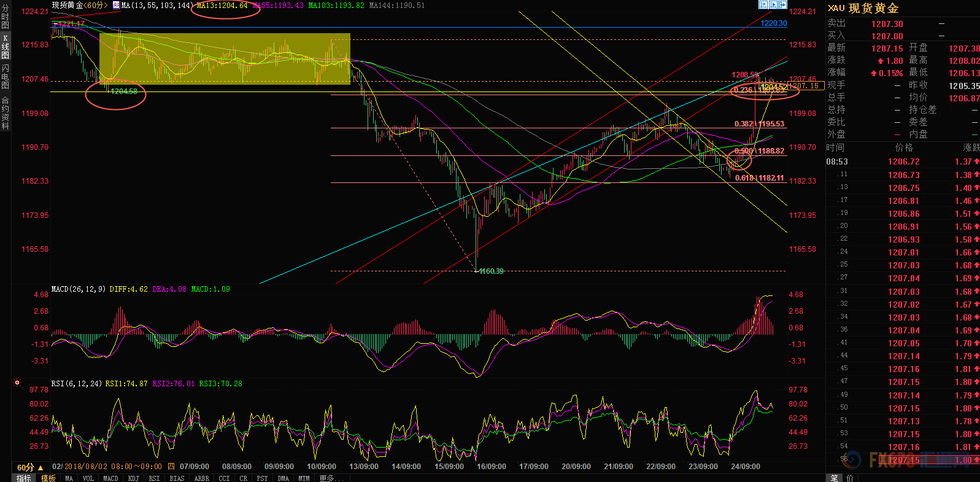
Task: Switch to K线图 vertical tab
Action: tap(6, 47)
